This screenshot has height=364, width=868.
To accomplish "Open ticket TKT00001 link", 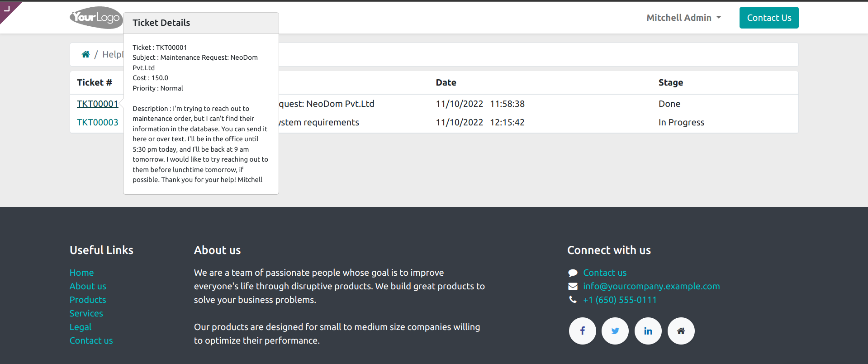I will tap(97, 104).
